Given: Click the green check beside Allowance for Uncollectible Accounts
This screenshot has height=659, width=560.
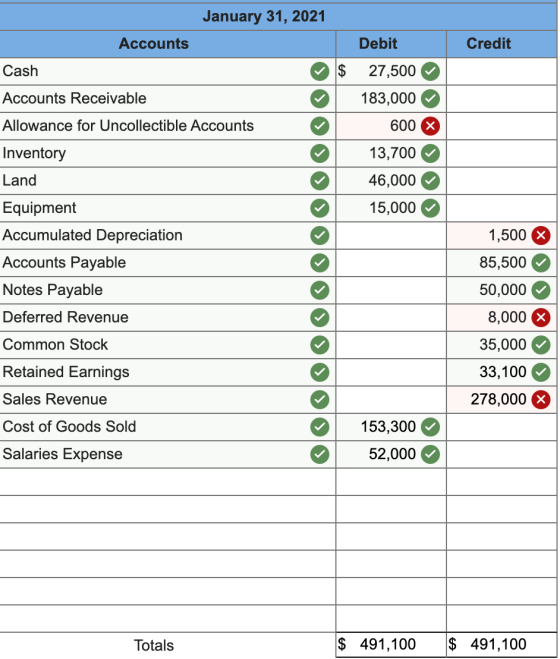Looking at the screenshot, I should point(320,126).
